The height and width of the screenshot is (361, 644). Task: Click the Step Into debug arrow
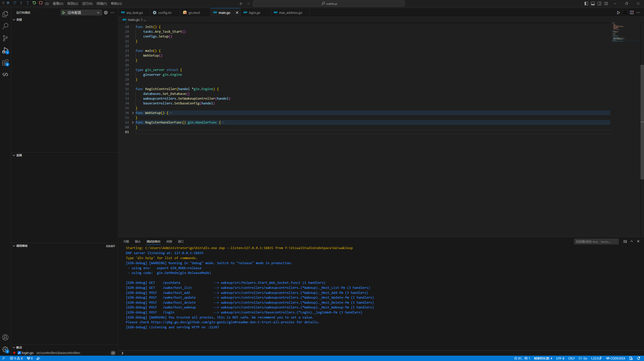point(21,3)
